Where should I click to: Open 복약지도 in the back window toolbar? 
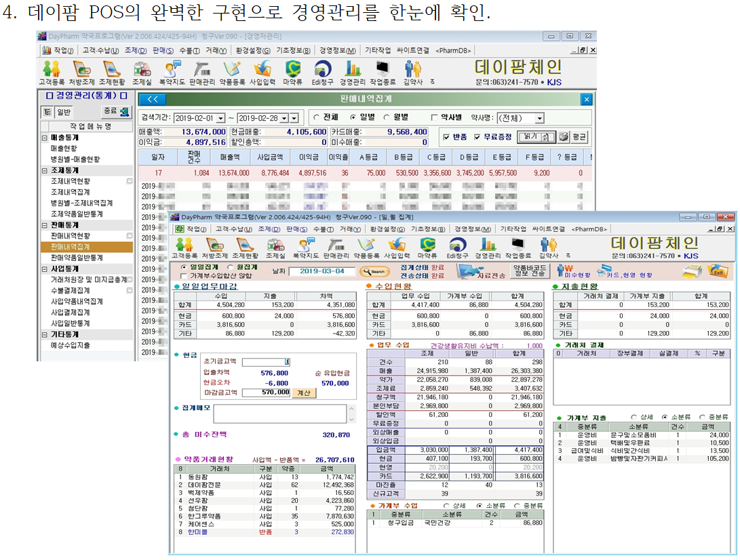click(x=172, y=73)
